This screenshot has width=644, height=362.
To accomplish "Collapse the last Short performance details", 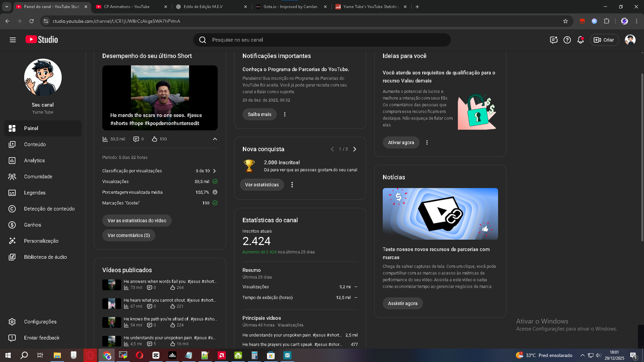I will (215, 139).
